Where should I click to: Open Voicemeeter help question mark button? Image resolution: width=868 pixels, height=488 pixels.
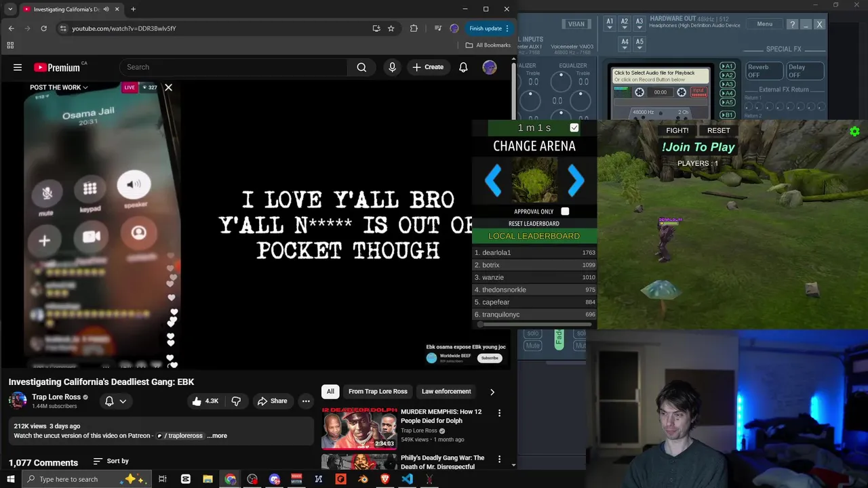click(791, 24)
